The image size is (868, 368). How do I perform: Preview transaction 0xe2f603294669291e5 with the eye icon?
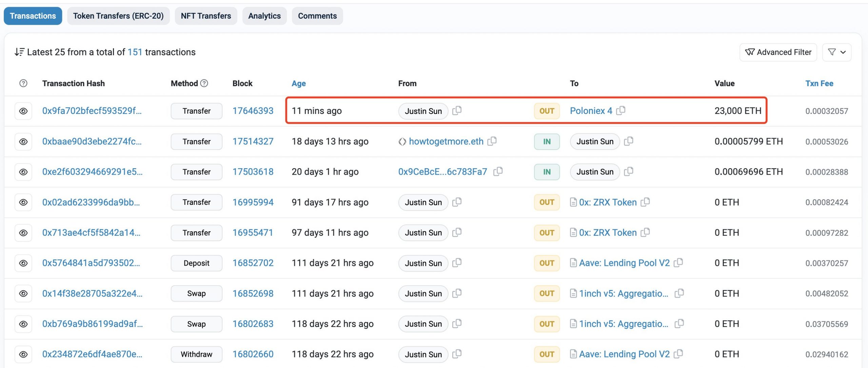(23, 172)
